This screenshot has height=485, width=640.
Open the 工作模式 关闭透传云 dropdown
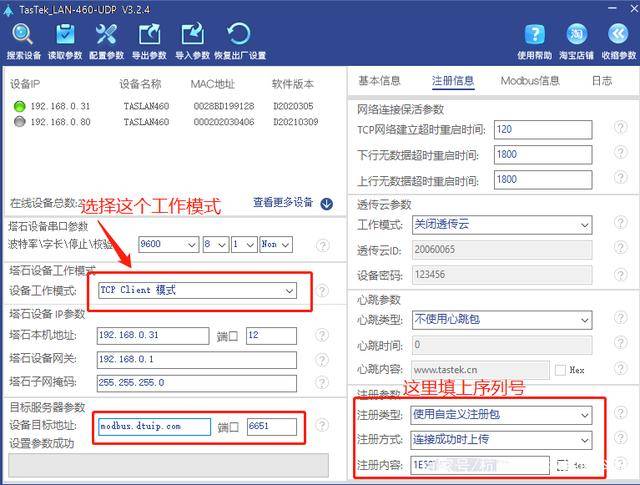tap(502, 225)
